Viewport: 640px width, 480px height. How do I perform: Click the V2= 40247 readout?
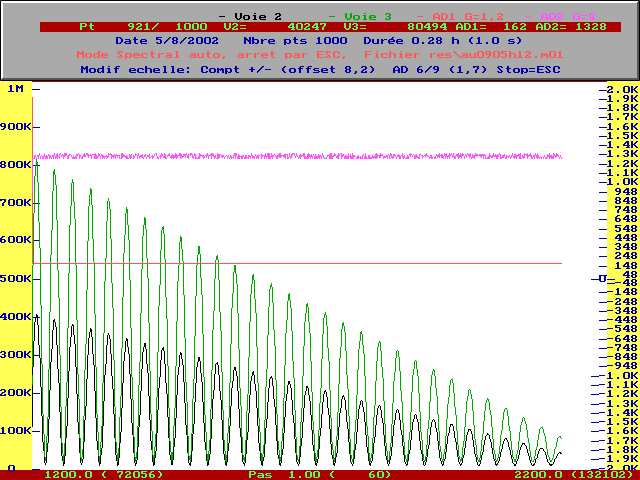280,27
